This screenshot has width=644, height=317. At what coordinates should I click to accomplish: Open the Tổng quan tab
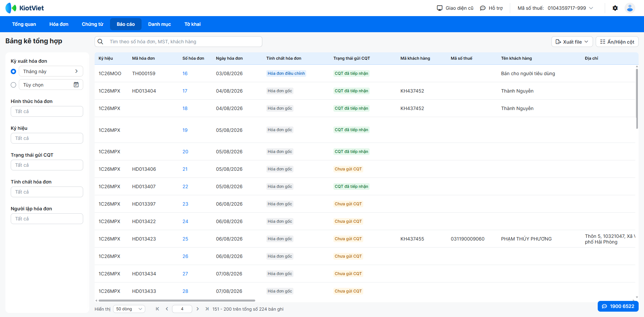tap(24, 24)
